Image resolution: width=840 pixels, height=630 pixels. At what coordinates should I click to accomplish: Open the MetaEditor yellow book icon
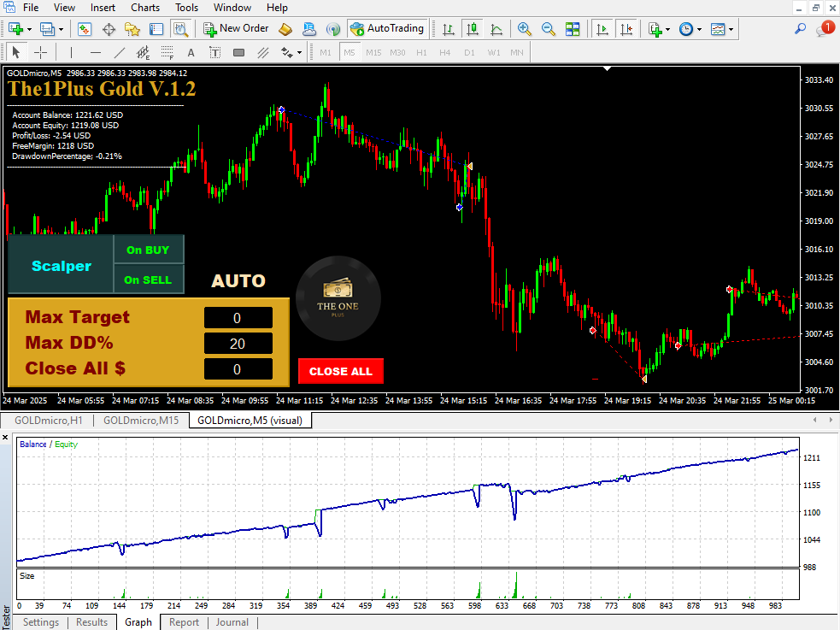point(285,29)
